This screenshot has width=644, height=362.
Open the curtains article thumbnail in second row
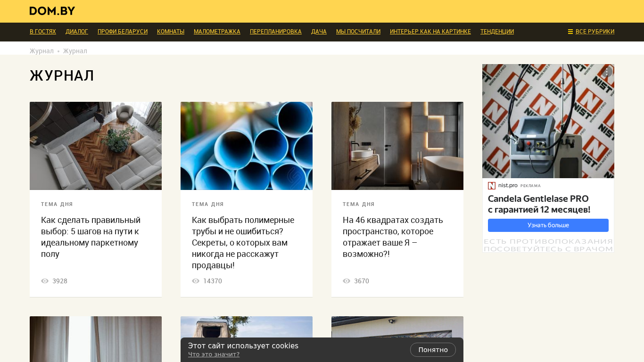(96, 339)
